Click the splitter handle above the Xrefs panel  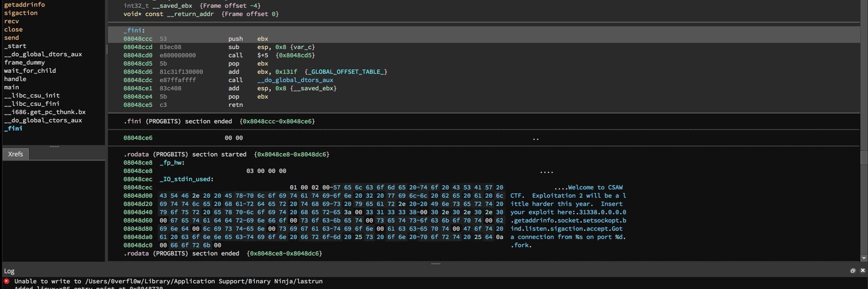pos(54,146)
